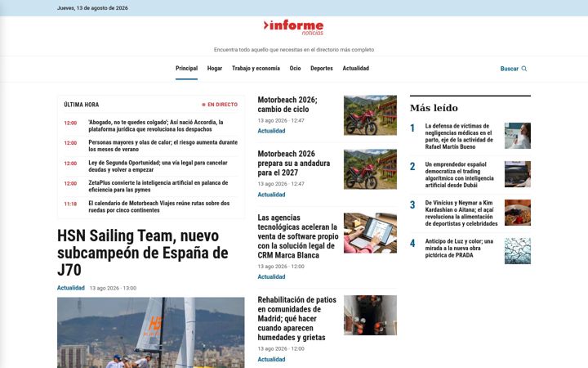Open HSN Sailing Team main headline
Image resolution: width=588 pixels, height=368 pixels.
142,253
